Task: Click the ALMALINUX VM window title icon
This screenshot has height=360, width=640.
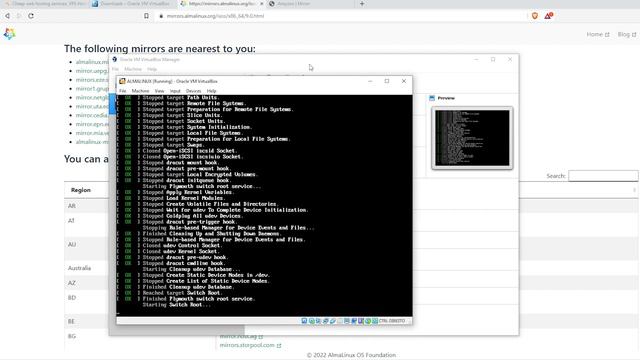Action: 122,81
